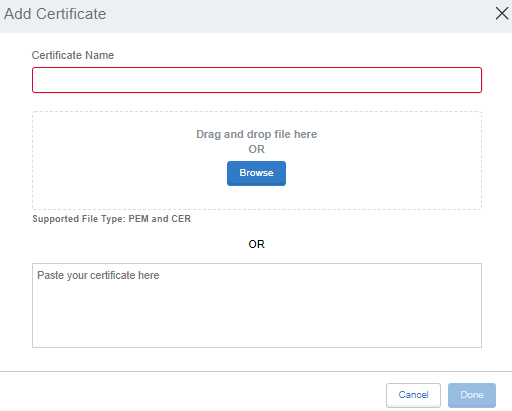Click the blue Browse upload button
Viewport: 512px width, 411px height.
(256, 173)
